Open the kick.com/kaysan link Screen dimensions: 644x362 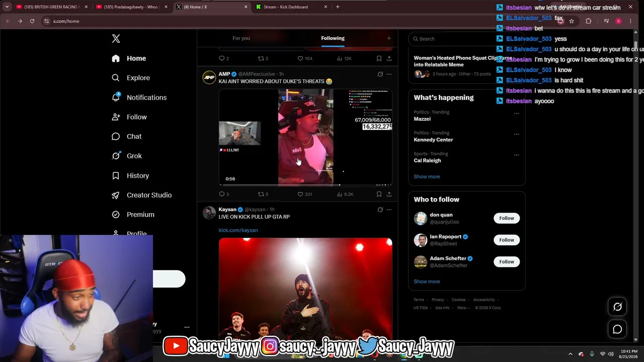(x=238, y=230)
